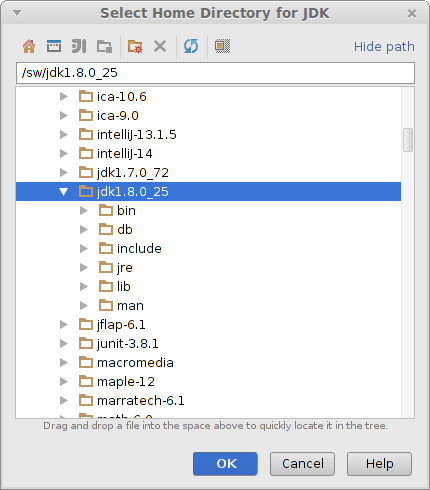Go to the Home directory icon

click(29, 46)
